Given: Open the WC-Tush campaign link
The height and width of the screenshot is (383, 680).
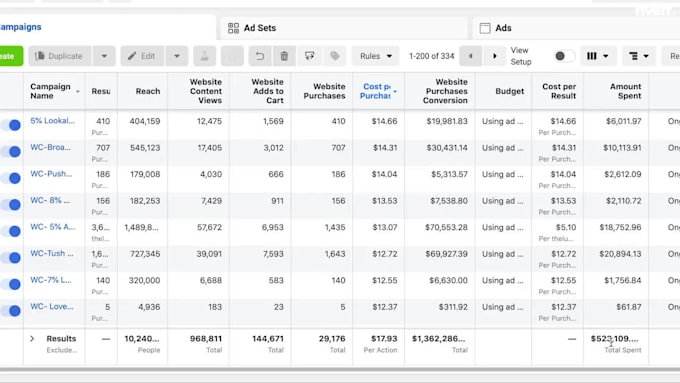Looking at the screenshot, I should click(52, 253).
